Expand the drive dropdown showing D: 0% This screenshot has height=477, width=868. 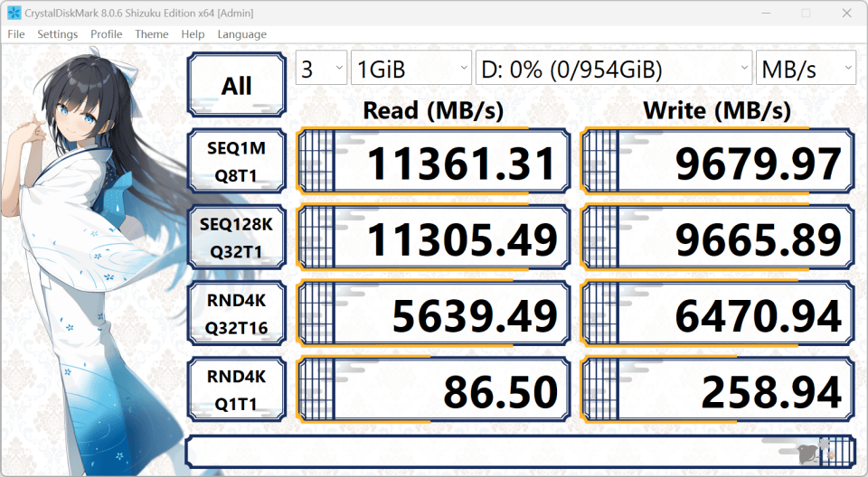pyautogui.click(x=614, y=68)
